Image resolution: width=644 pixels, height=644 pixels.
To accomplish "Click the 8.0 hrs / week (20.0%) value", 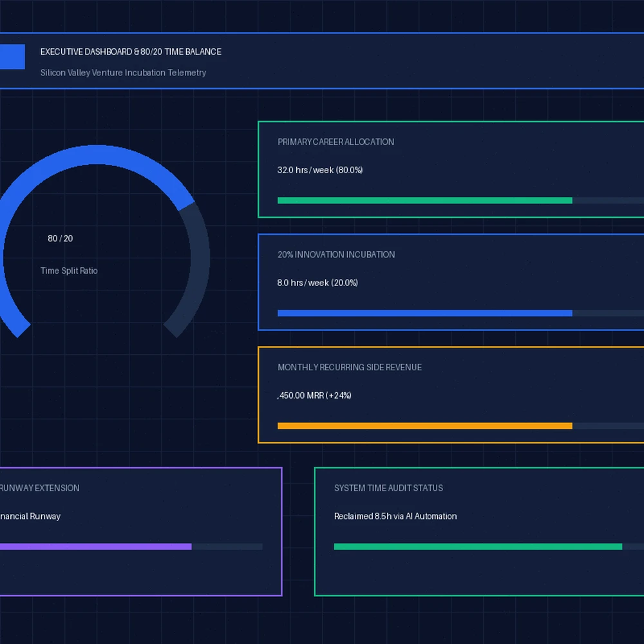I will 317,283.
